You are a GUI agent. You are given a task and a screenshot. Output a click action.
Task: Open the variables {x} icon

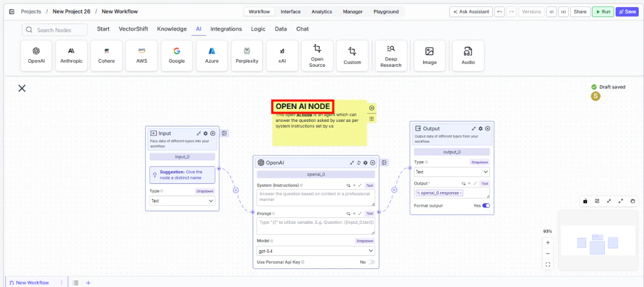(563, 12)
